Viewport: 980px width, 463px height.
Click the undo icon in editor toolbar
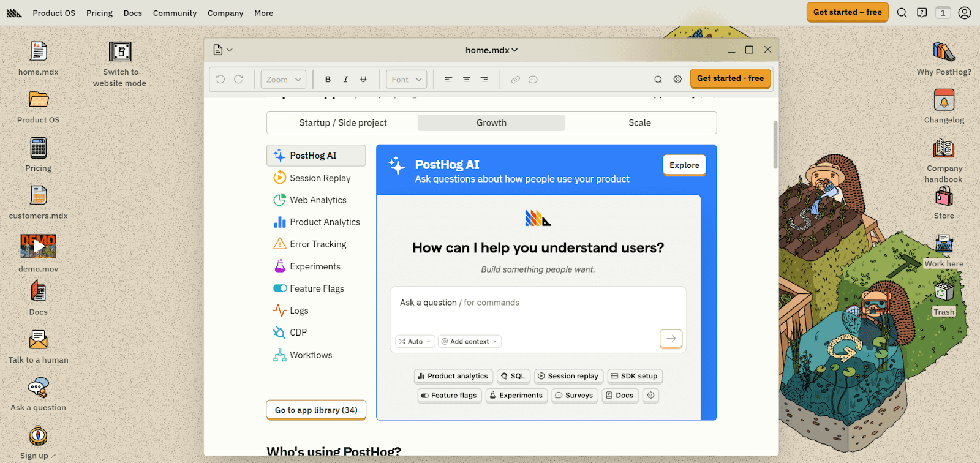click(221, 79)
